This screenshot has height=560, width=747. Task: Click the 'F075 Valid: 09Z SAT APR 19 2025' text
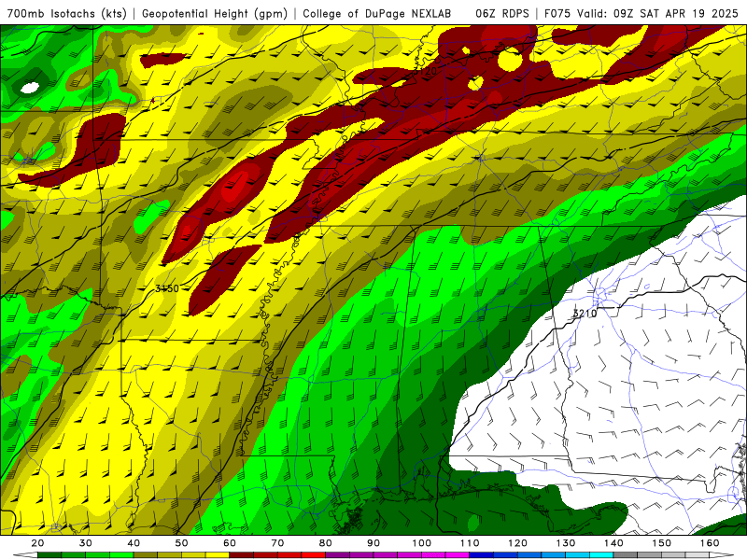641,13
